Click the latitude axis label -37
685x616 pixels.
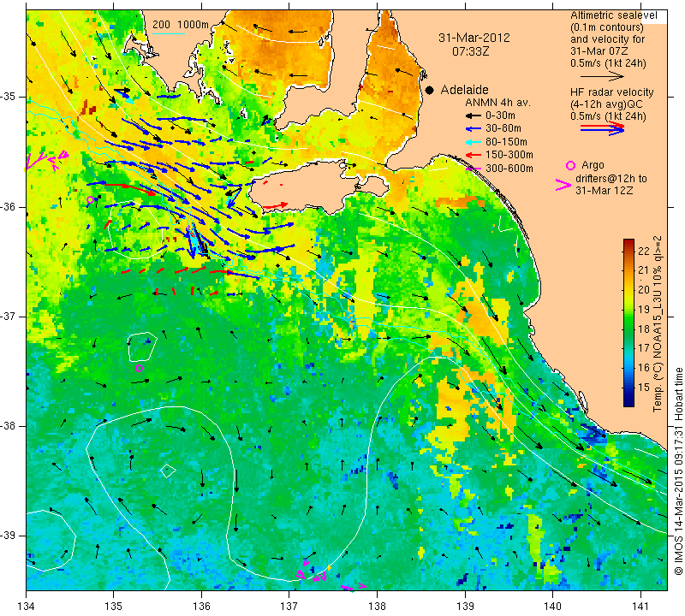[x=9, y=316]
